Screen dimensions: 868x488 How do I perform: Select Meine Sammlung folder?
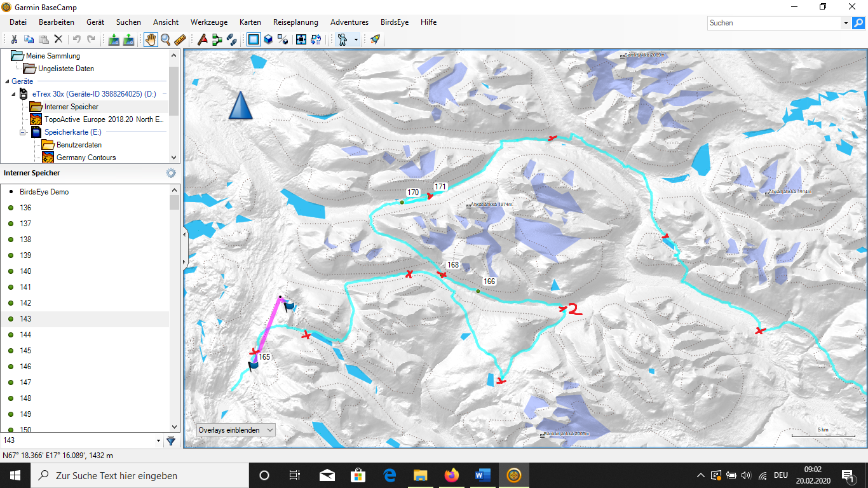point(53,56)
